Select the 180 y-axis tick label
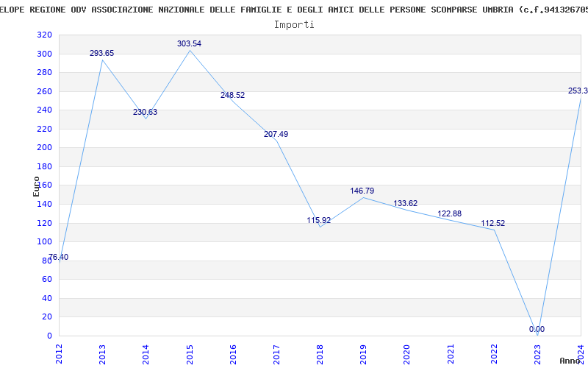The image size is (588, 368). 44,166
